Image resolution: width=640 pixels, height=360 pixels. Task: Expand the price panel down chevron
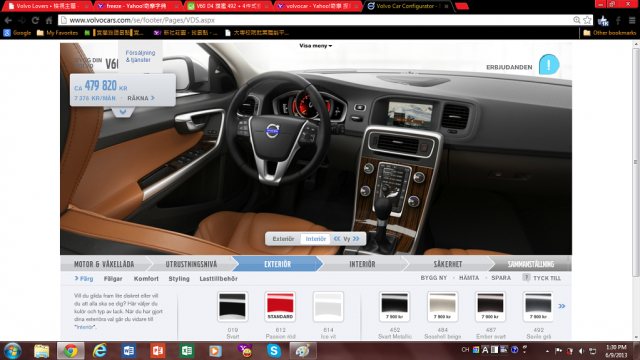(x=123, y=111)
